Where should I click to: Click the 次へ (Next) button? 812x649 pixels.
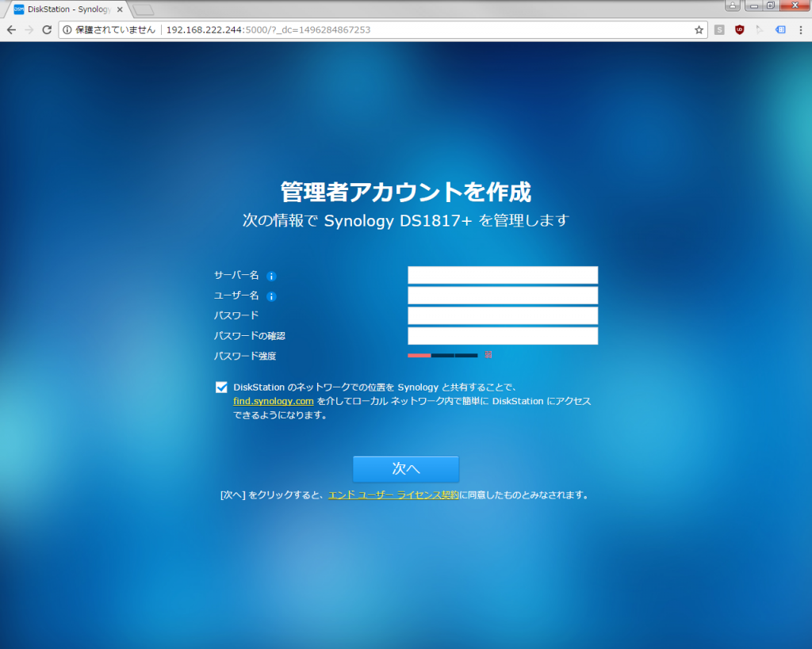(406, 469)
